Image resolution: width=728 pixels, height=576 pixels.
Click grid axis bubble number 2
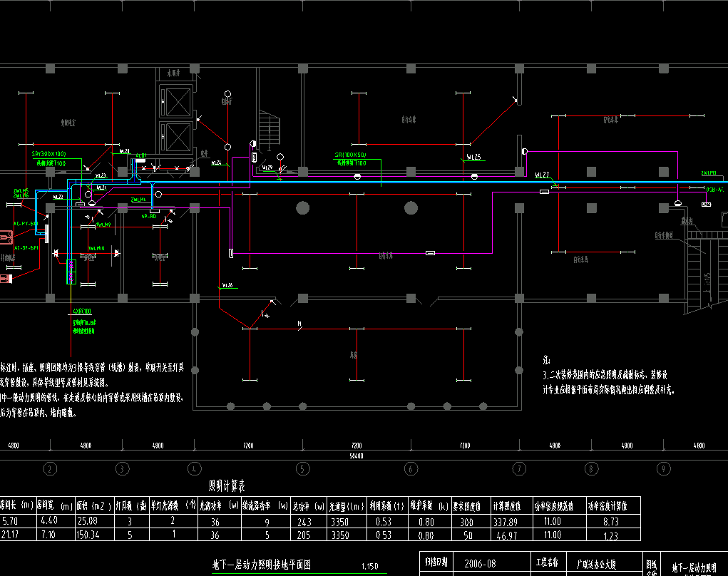(x=50, y=469)
